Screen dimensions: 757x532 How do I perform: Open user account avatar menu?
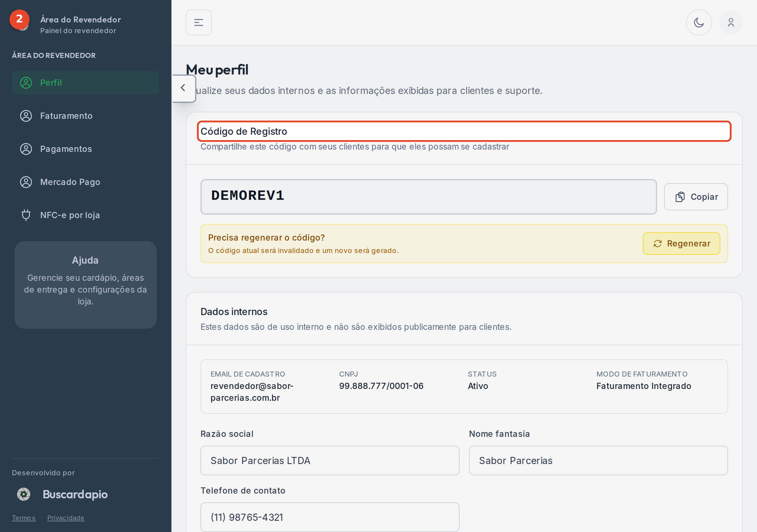[731, 22]
